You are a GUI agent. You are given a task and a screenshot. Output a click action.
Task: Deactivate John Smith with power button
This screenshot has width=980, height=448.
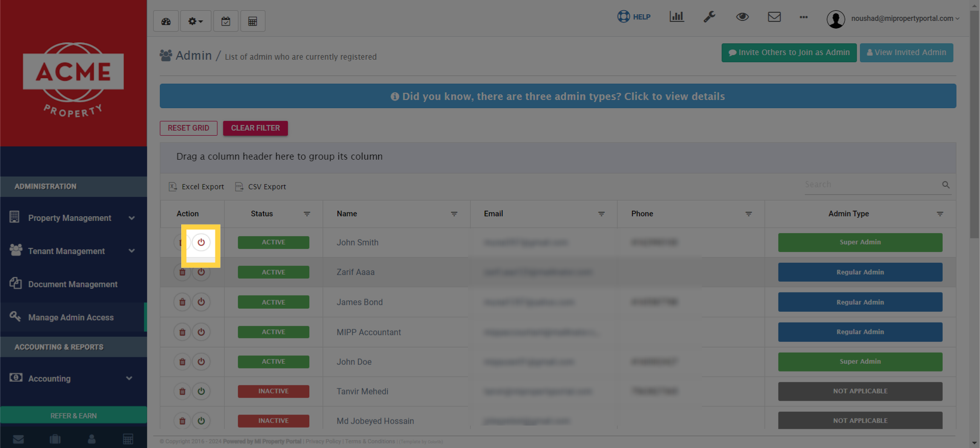[201, 242]
